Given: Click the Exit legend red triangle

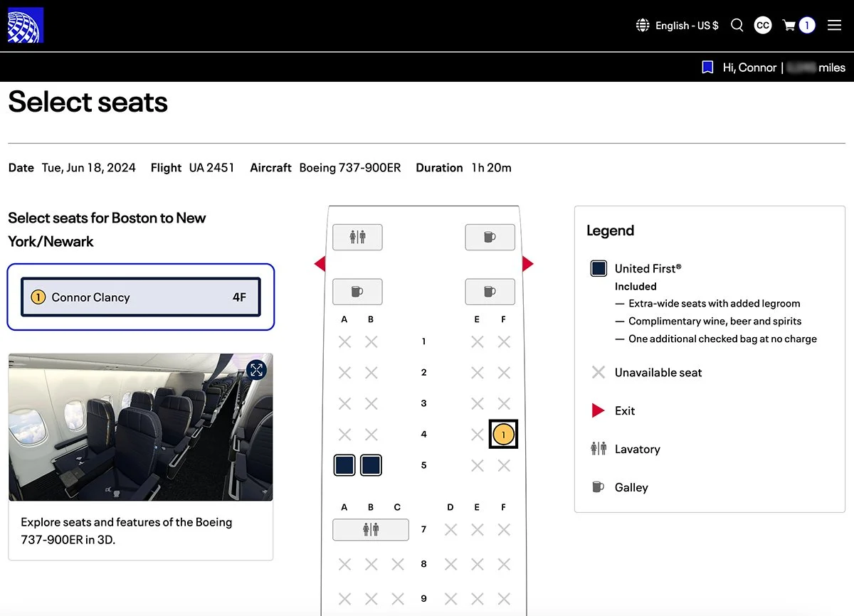Looking at the screenshot, I should (599, 410).
